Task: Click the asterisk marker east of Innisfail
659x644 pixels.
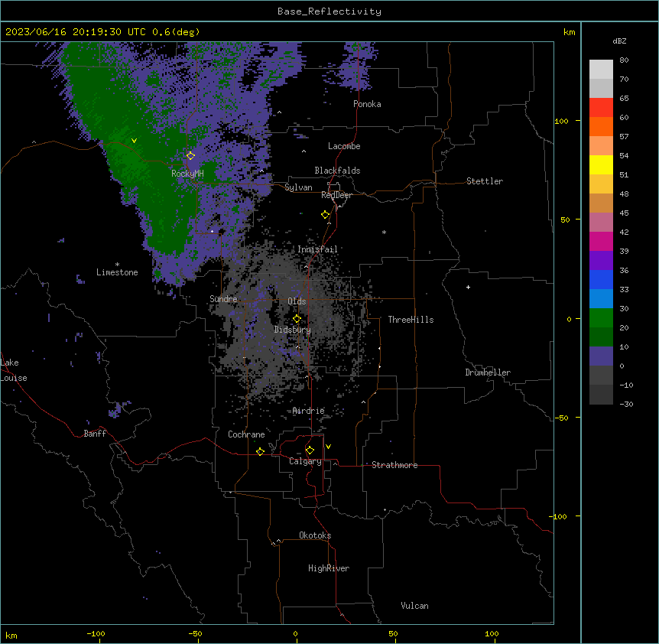Action: pos(384,232)
